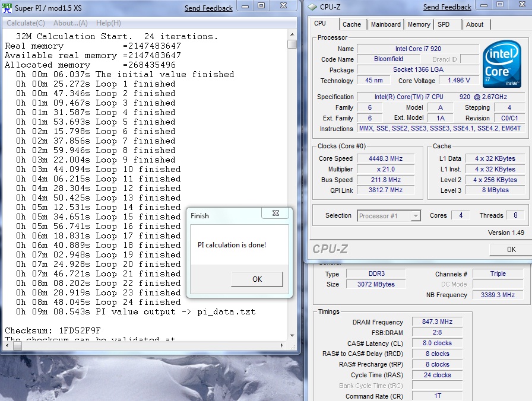This screenshot has width=532, height=401.
Task: Click the Level 2 value '4 x 256 KBytes'
Action: coord(495,180)
